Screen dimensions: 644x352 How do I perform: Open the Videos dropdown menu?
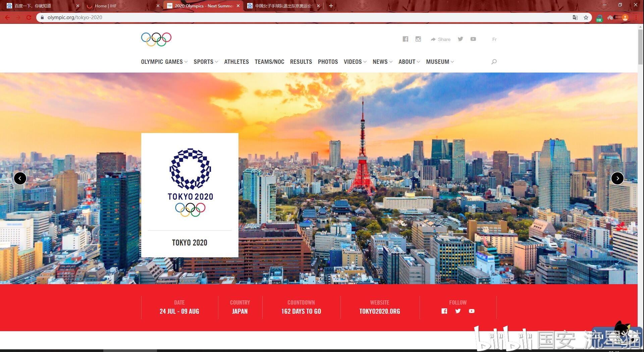tap(355, 62)
